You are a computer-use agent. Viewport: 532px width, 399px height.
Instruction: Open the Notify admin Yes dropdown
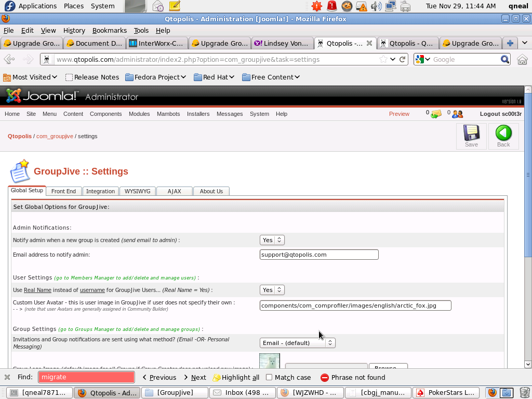(x=272, y=240)
